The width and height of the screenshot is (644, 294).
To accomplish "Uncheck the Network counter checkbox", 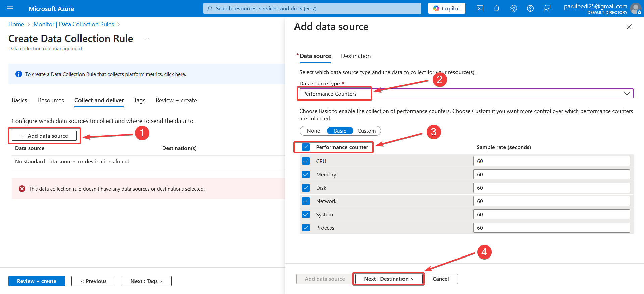I will (306, 201).
